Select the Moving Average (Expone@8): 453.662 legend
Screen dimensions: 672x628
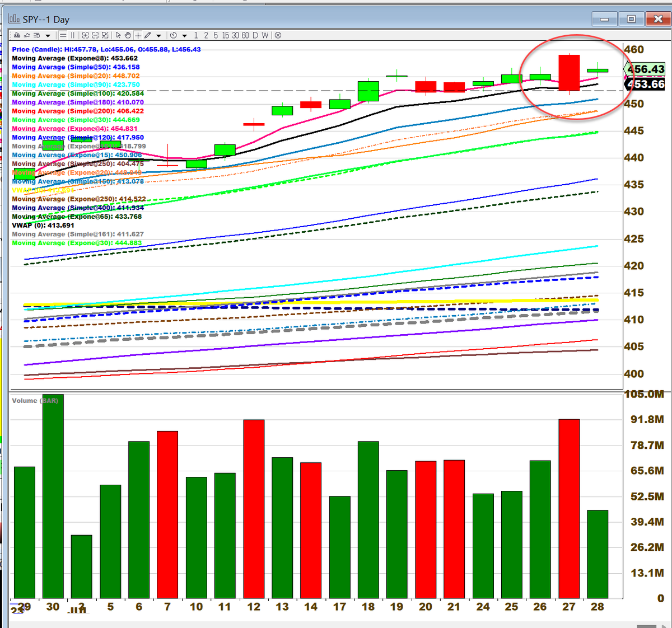(x=75, y=58)
